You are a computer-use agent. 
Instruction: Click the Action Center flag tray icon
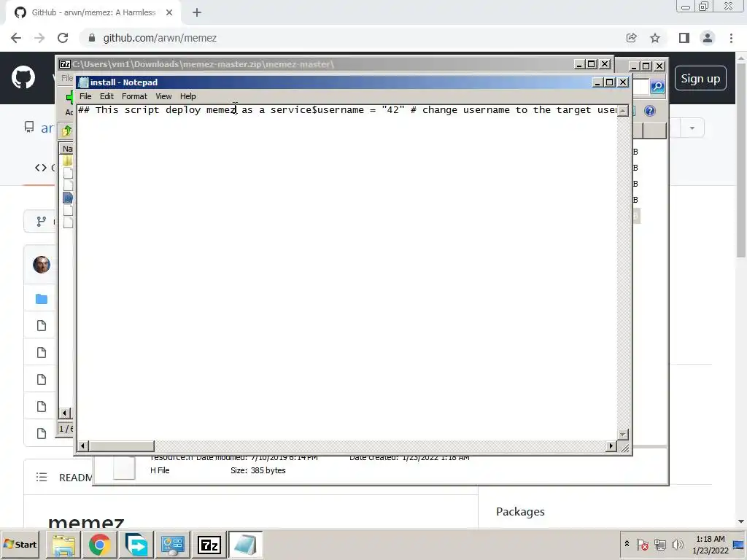tap(642, 544)
